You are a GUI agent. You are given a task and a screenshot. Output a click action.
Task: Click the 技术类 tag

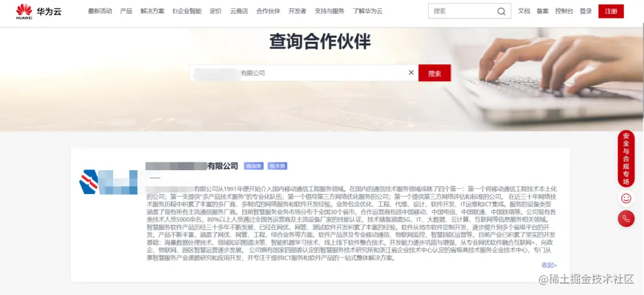pos(278,166)
